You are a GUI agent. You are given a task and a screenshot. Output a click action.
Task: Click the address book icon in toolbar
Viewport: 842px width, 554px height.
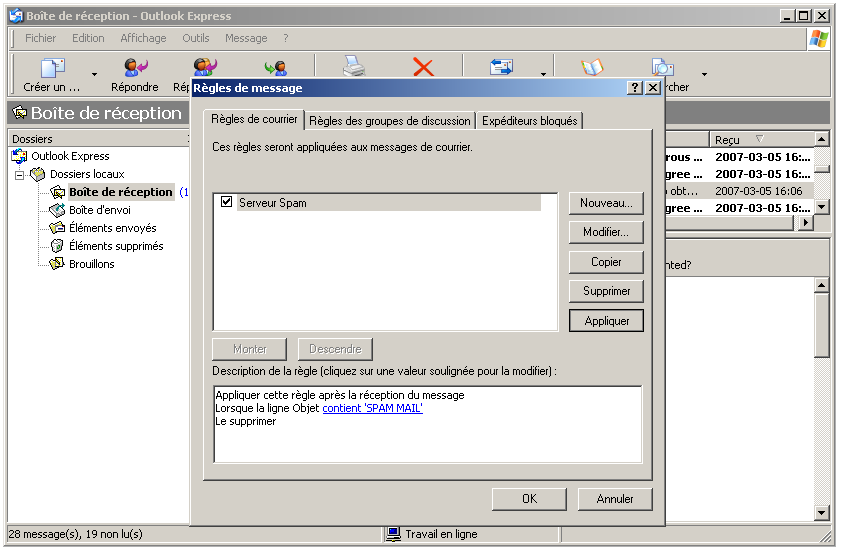point(592,67)
